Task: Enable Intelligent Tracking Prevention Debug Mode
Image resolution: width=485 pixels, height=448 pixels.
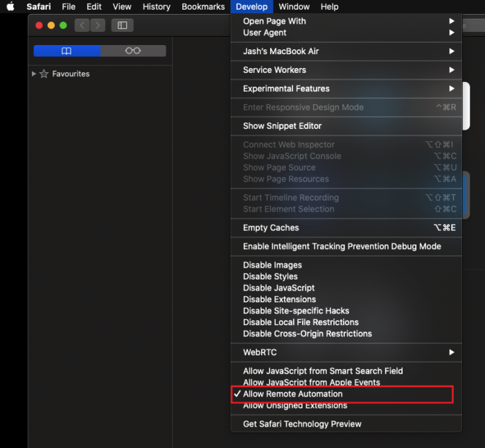Action: pyautogui.click(x=346, y=246)
